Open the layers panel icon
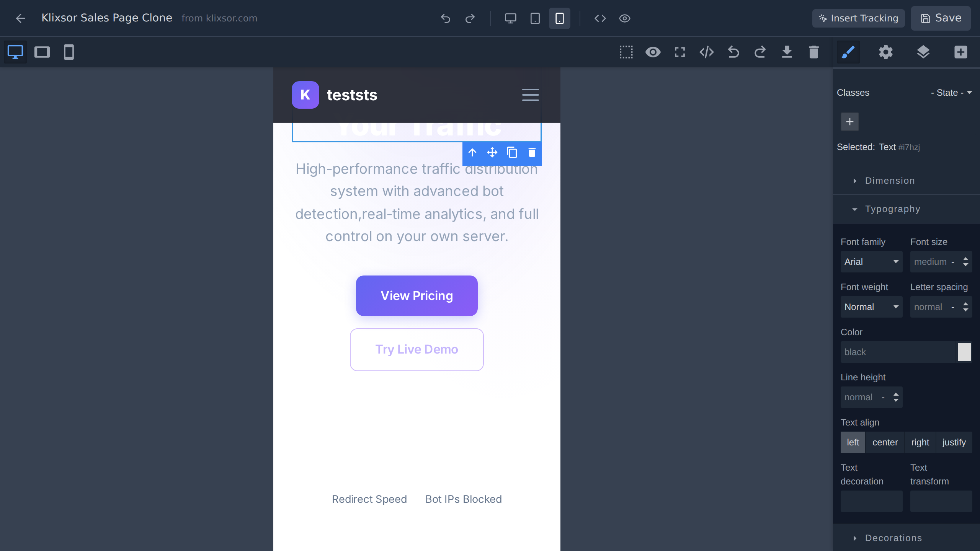980x551 pixels. tap(923, 52)
